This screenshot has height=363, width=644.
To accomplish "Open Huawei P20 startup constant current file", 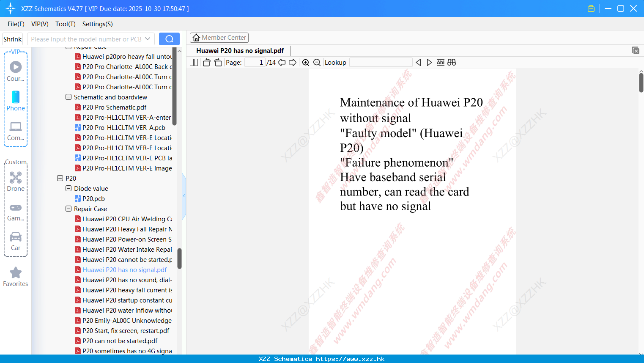I will 123,300.
